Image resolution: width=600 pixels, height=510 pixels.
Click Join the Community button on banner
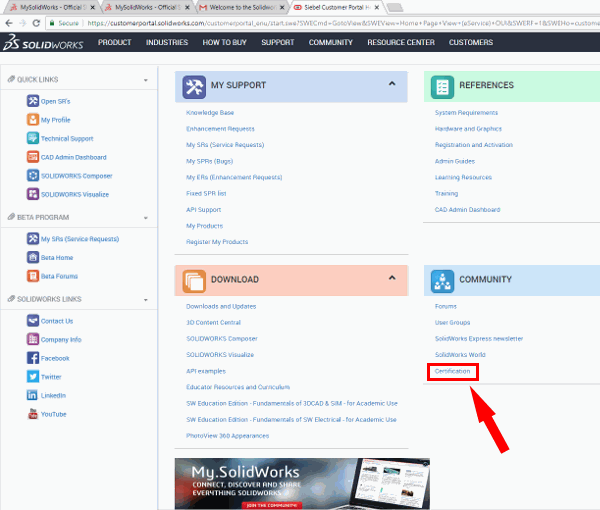[271, 505]
